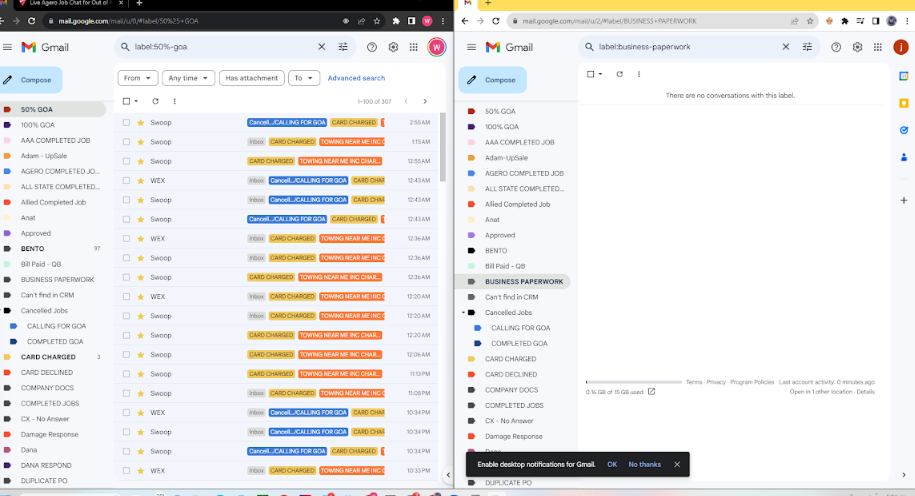The image size is (915, 496).
Task: Open Settings gear in left Gmail window
Action: (x=393, y=47)
